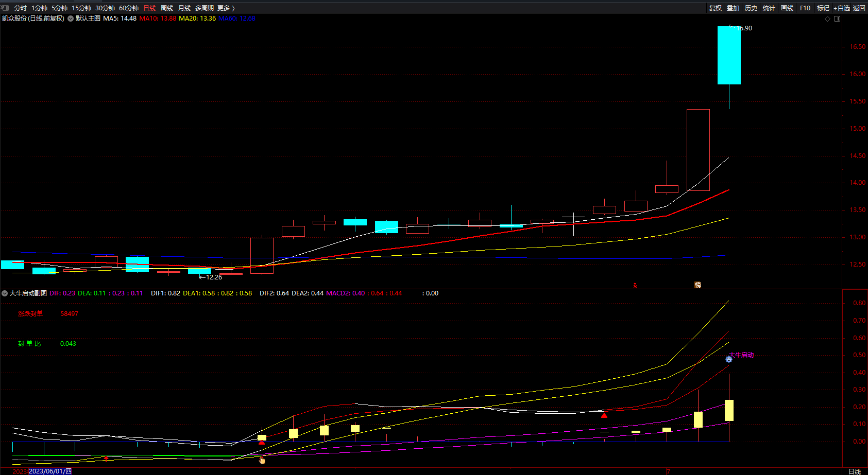Screen dimensions: 868x475
Task: Click the red 涨跌封单 label
Action: 30,314
